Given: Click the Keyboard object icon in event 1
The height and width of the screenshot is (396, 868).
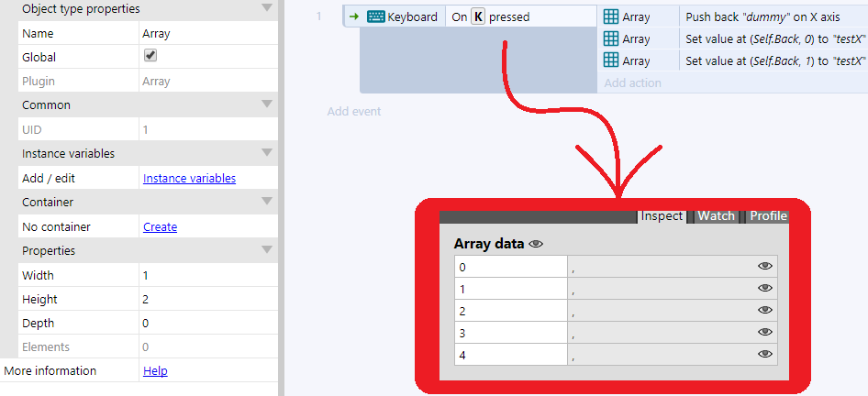Looking at the screenshot, I should [x=376, y=16].
